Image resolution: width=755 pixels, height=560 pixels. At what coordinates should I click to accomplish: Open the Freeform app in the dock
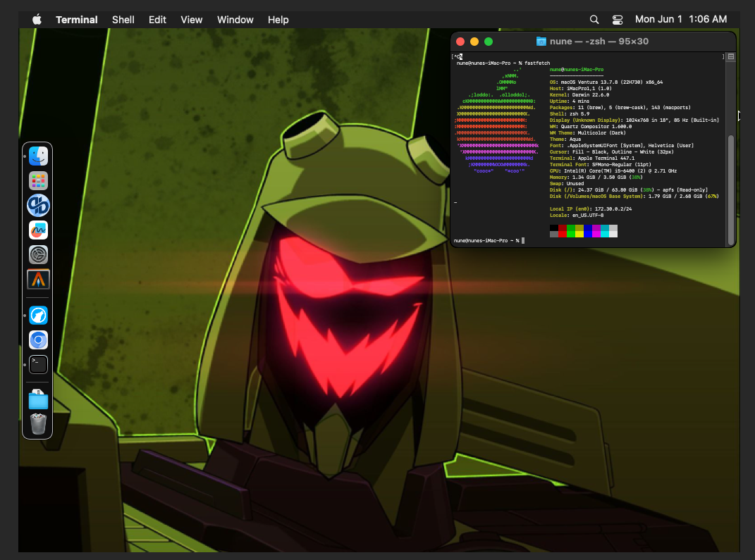38,230
